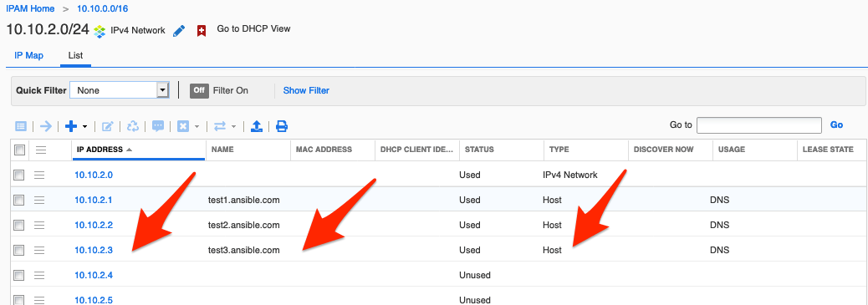Open the 10.10.0.0/16 breadcrumb link
The height and width of the screenshot is (305, 868).
pyautogui.click(x=102, y=9)
